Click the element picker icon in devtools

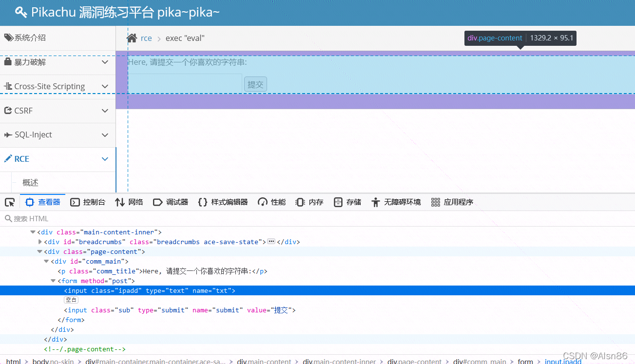[x=10, y=202]
